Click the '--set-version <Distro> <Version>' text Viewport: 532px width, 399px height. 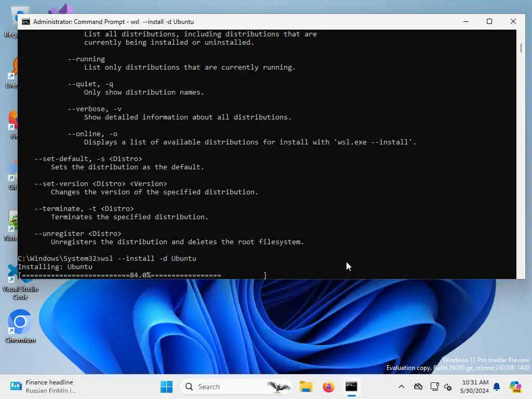coord(101,183)
